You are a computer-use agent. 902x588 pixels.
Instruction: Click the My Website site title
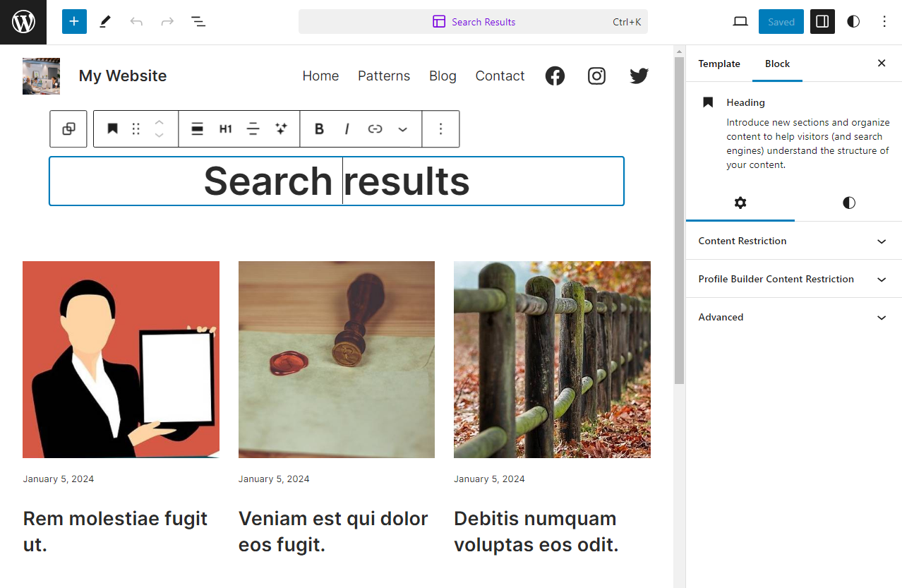123,76
